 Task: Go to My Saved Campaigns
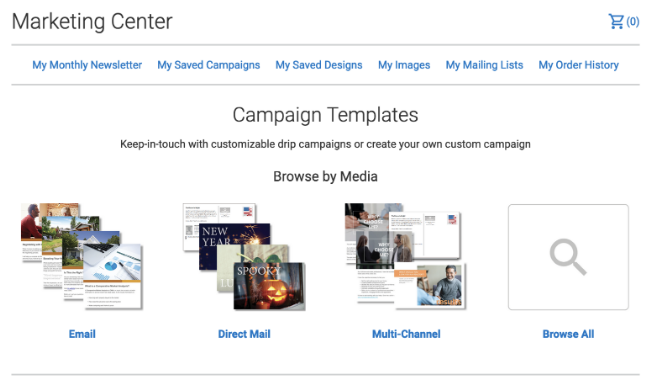pyautogui.click(x=208, y=65)
